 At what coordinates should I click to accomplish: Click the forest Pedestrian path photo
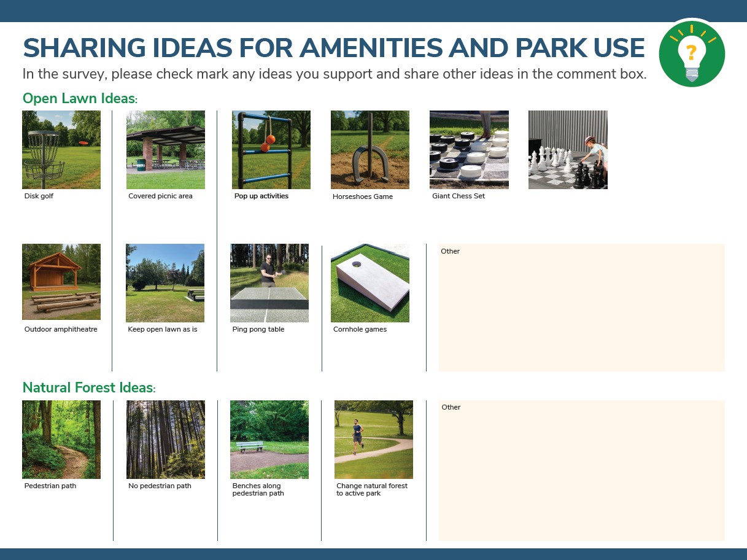[x=61, y=440]
